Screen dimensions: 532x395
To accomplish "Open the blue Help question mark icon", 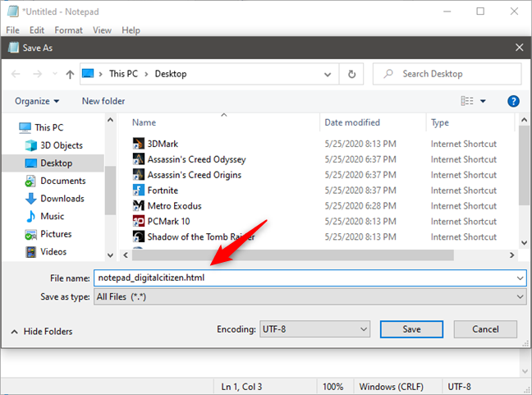I will pos(513,101).
